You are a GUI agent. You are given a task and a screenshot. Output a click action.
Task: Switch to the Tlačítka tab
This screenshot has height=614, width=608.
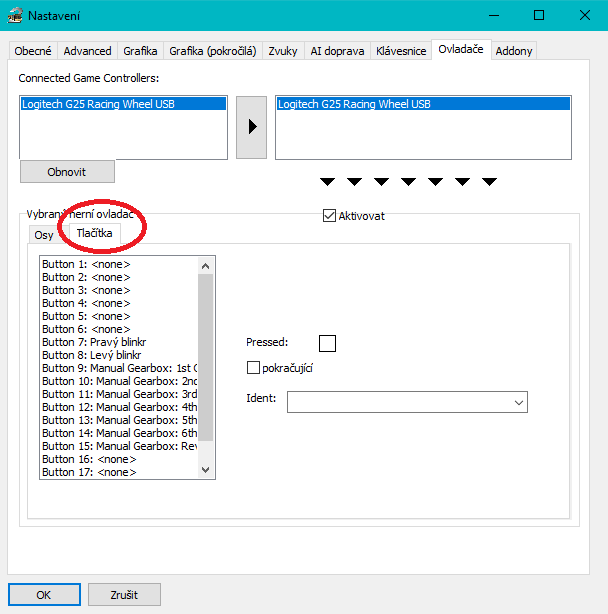[x=94, y=234]
